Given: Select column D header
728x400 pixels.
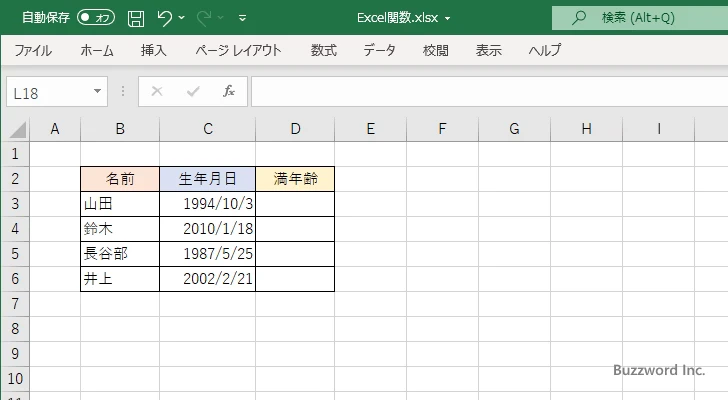Looking at the screenshot, I should coord(295,129).
